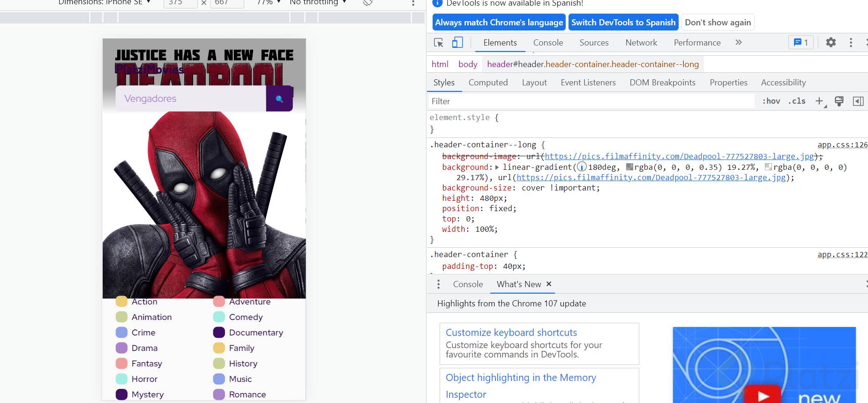This screenshot has width=868, height=403.
Task: Switch to the Elements tab
Action: [500, 43]
